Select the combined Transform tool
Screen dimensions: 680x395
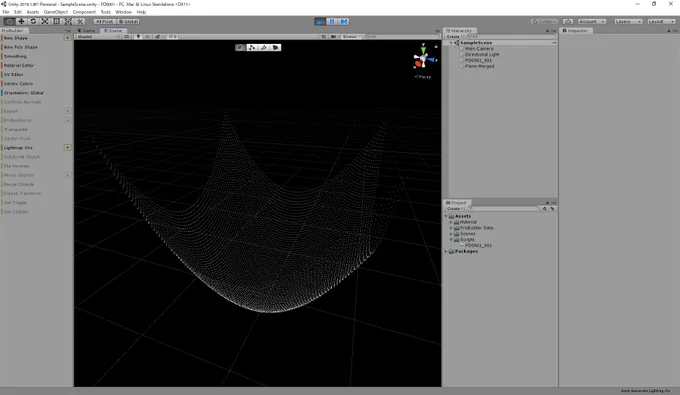point(68,21)
